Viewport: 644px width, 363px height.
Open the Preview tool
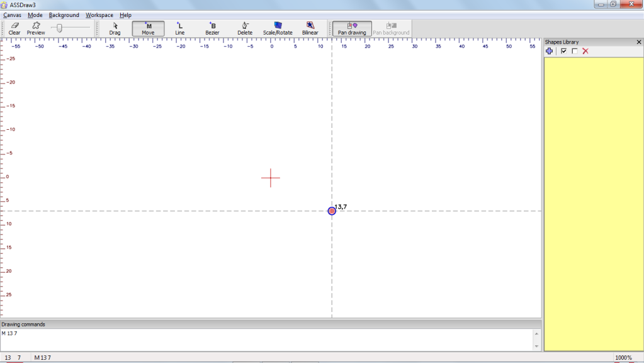(x=36, y=28)
